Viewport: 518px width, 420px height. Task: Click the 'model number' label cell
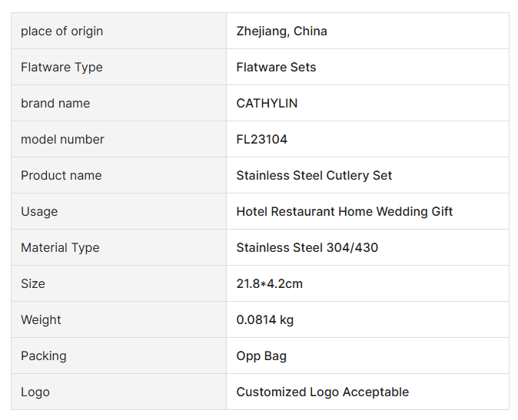(x=62, y=140)
